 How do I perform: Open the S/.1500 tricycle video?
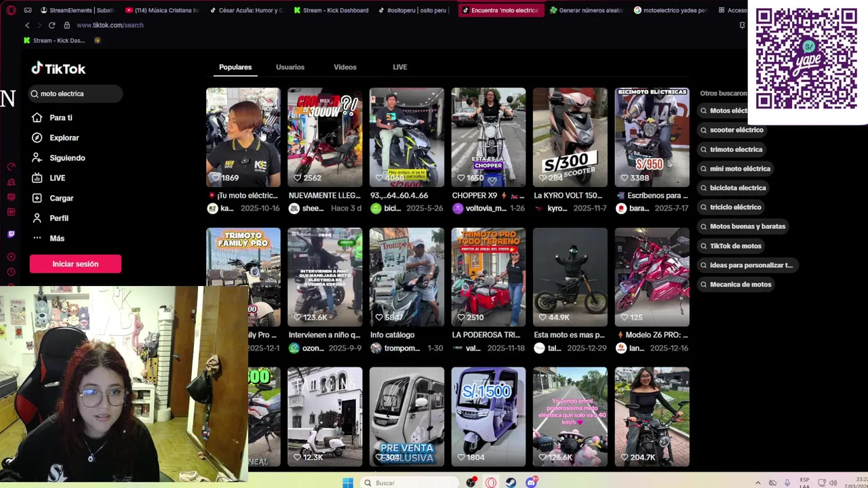(488, 417)
